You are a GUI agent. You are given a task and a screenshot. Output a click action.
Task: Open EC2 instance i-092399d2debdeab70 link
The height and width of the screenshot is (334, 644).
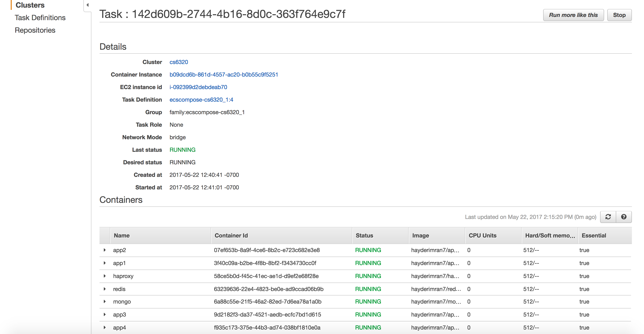point(198,87)
